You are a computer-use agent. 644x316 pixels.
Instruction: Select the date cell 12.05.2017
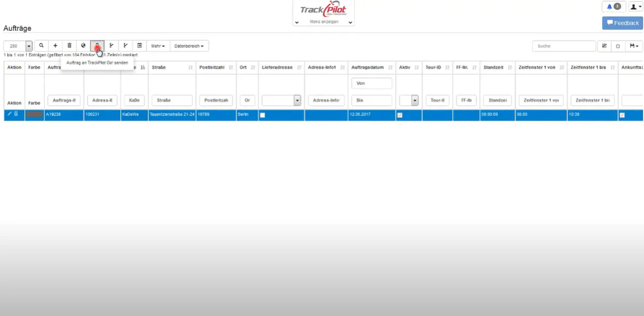pyautogui.click(x=372, y=115)
